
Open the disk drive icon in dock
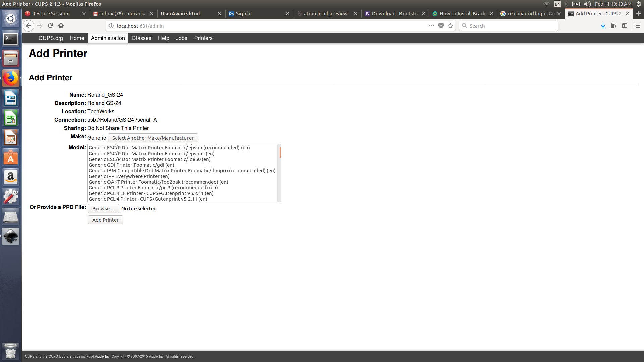tap(11, 217)
